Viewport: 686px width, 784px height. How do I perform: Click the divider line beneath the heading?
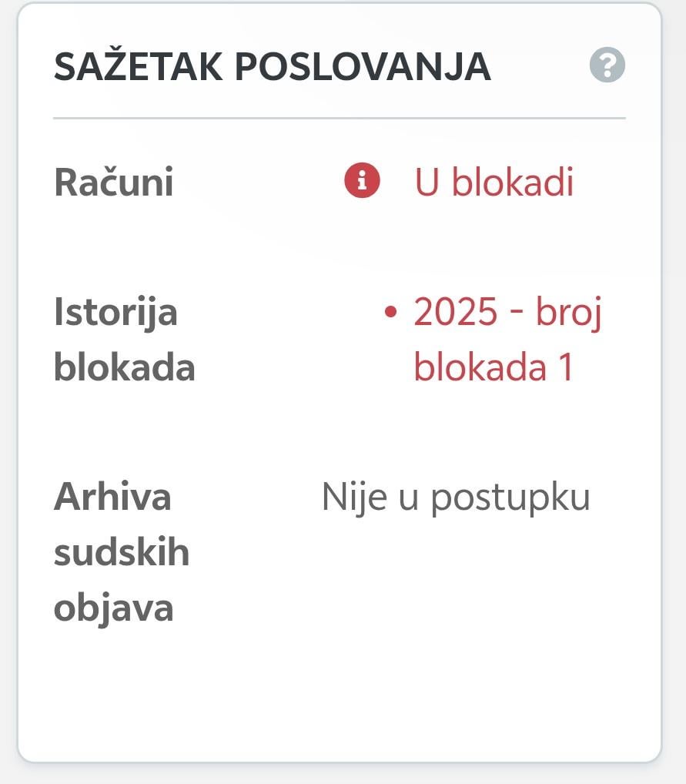[x=339, y=119]
